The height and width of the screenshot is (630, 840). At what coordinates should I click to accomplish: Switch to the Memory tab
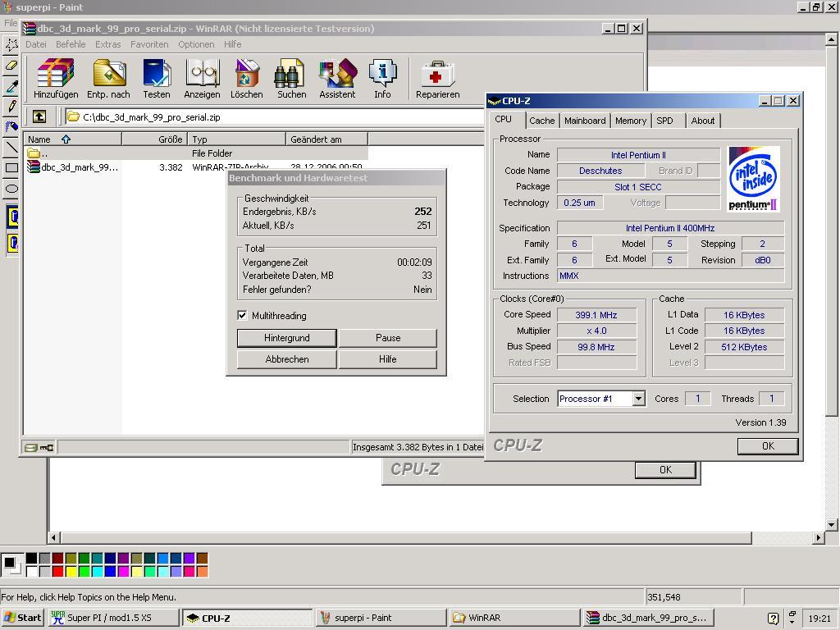pyautogui.click(x=631, y=121)
